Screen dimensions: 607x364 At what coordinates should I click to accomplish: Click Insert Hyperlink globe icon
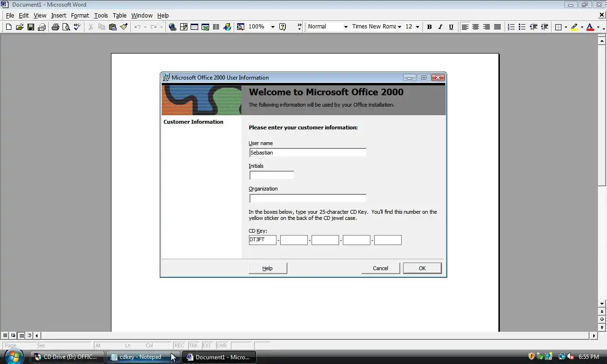pos(173,27)
